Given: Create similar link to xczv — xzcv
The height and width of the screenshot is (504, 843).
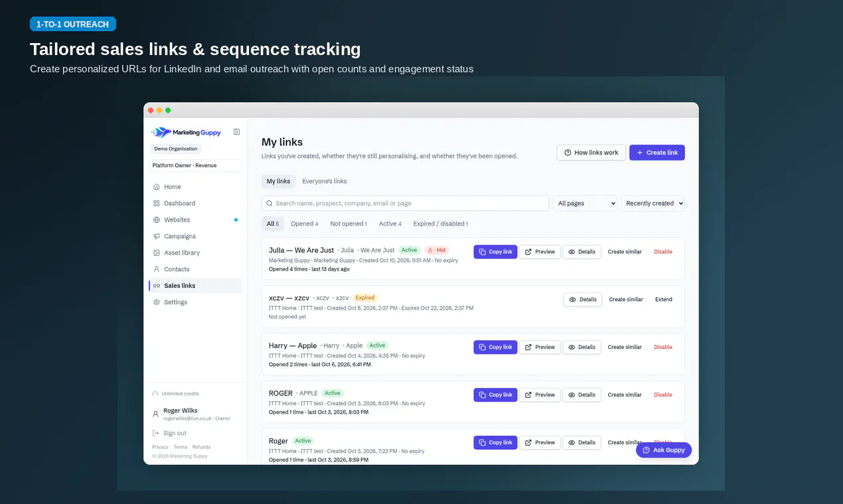Looking at the screenshot, I should tap(626, 300).
